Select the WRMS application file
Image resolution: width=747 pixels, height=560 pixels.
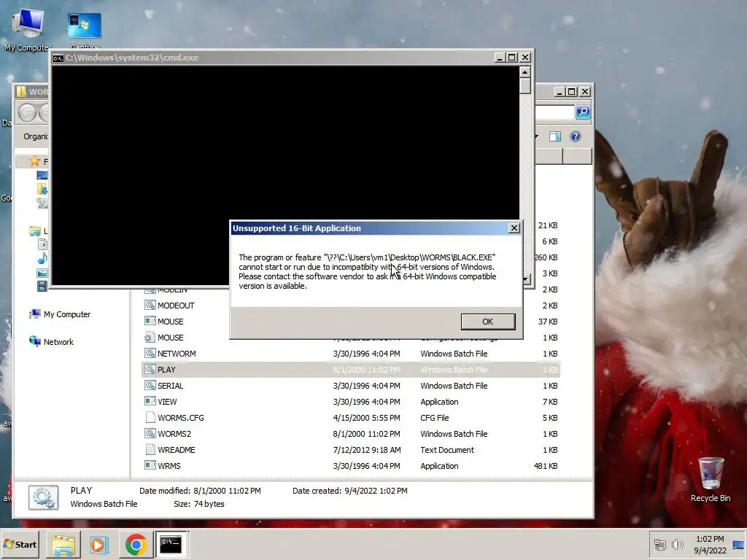(351, 466)
